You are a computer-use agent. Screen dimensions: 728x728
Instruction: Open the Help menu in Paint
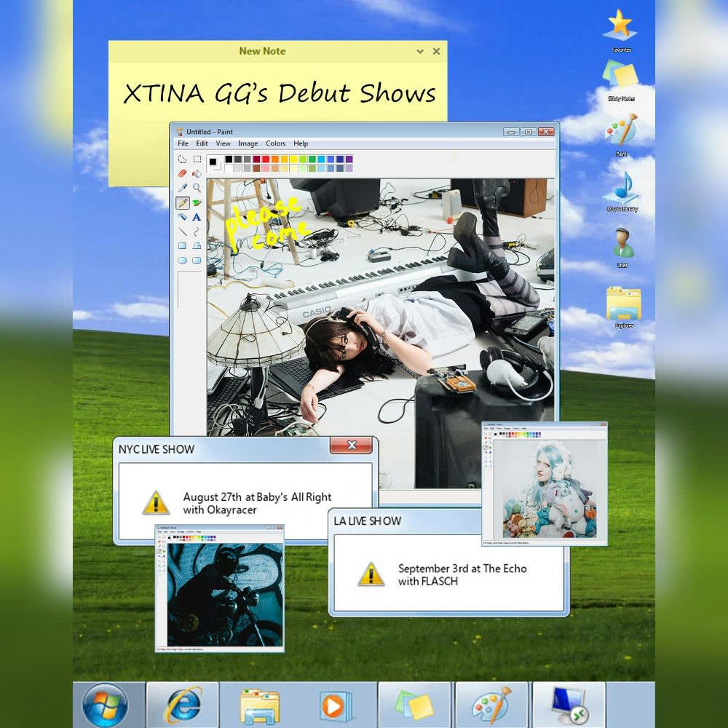pos(301,143)
